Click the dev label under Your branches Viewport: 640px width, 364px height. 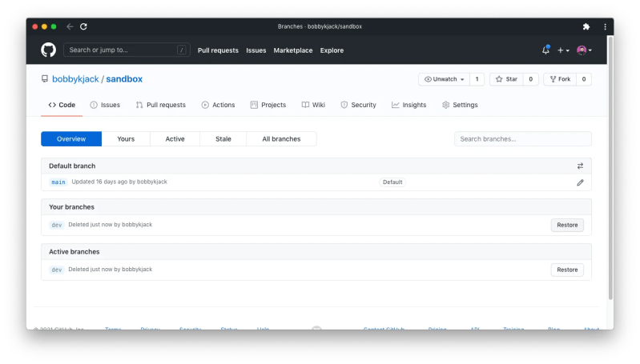tap(56, 225)
